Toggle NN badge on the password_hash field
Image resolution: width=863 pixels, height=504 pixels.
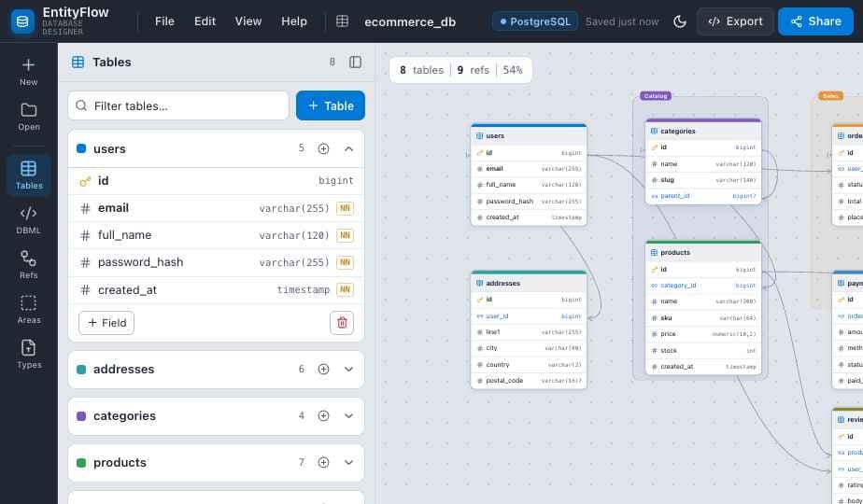click(345, 262)
